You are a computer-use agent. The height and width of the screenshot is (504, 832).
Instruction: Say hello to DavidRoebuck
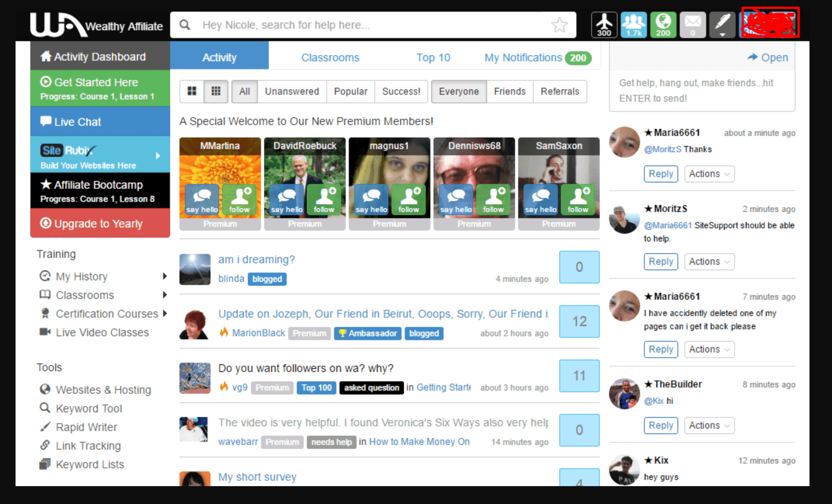tap(287, 200)
